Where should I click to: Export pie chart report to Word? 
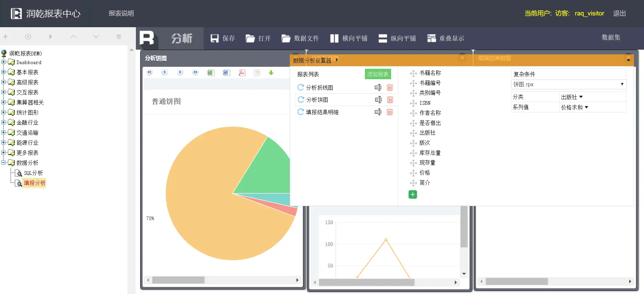tap(226, 72)
